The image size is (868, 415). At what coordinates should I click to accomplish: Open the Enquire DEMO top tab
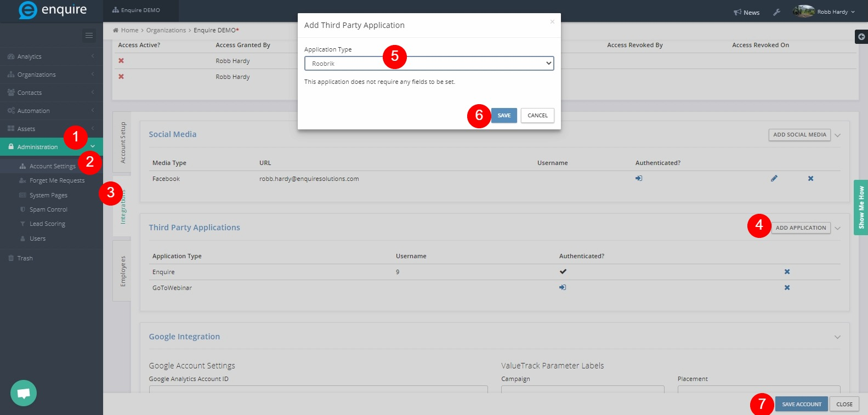tap(140, 10)
